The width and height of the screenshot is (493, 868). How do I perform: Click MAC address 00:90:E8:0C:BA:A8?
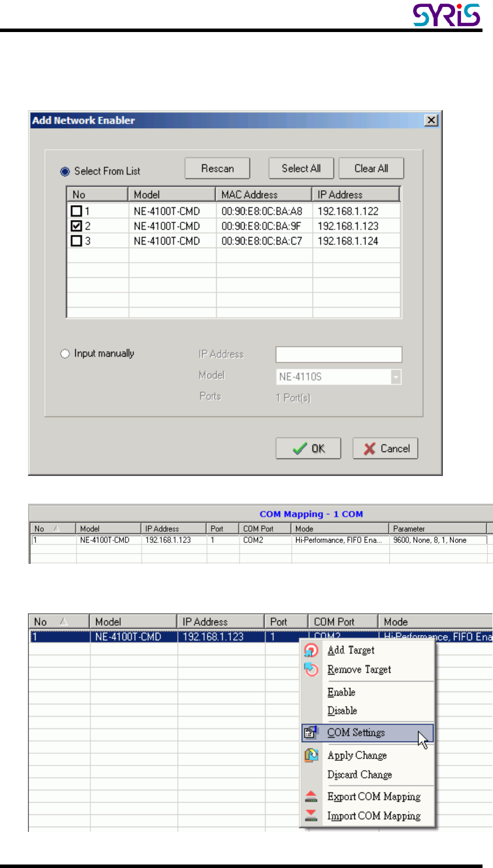262,211
